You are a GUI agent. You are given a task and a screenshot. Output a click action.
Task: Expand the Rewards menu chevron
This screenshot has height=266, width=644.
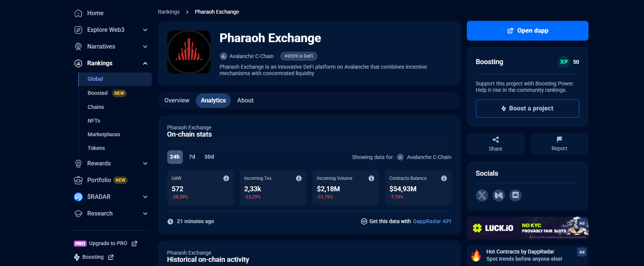[x=145, y=164]
